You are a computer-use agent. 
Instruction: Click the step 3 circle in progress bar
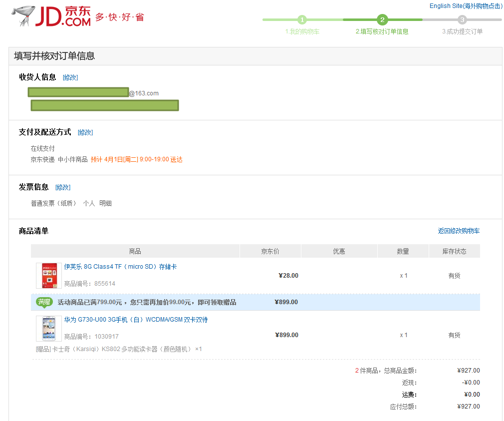pyautogui.click(x=462, y=19)
